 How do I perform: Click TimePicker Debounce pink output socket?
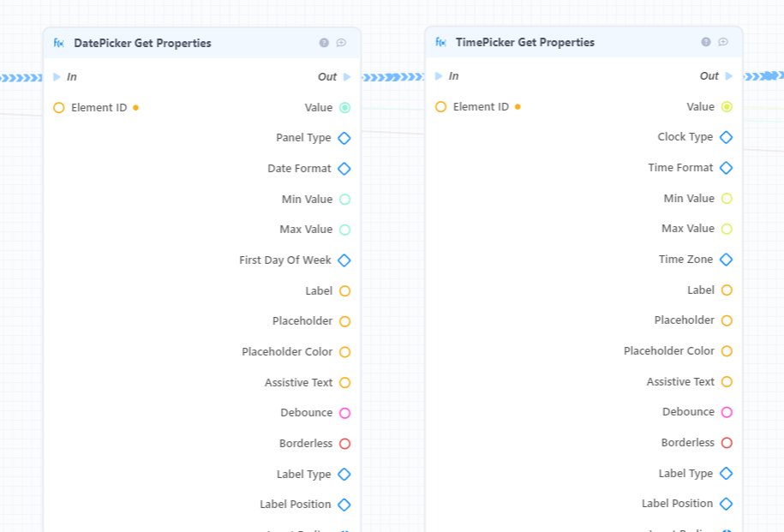pos(727,412)
